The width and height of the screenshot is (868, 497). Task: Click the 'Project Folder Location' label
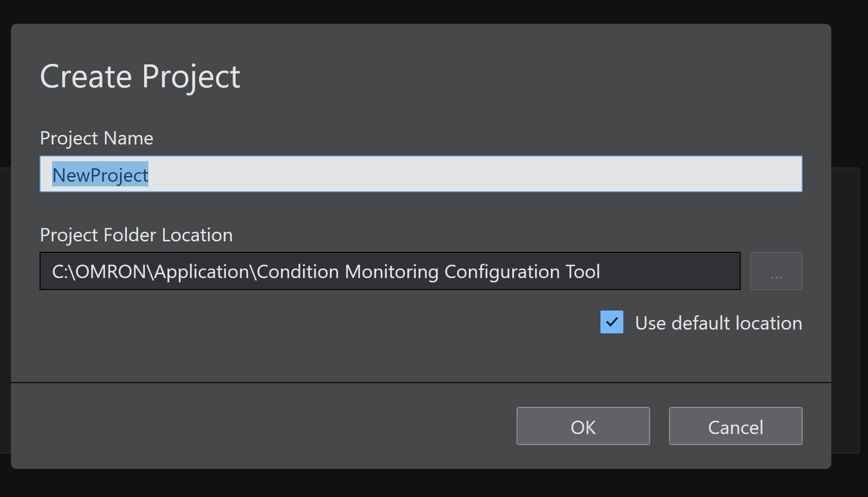(x=136, y=235)
